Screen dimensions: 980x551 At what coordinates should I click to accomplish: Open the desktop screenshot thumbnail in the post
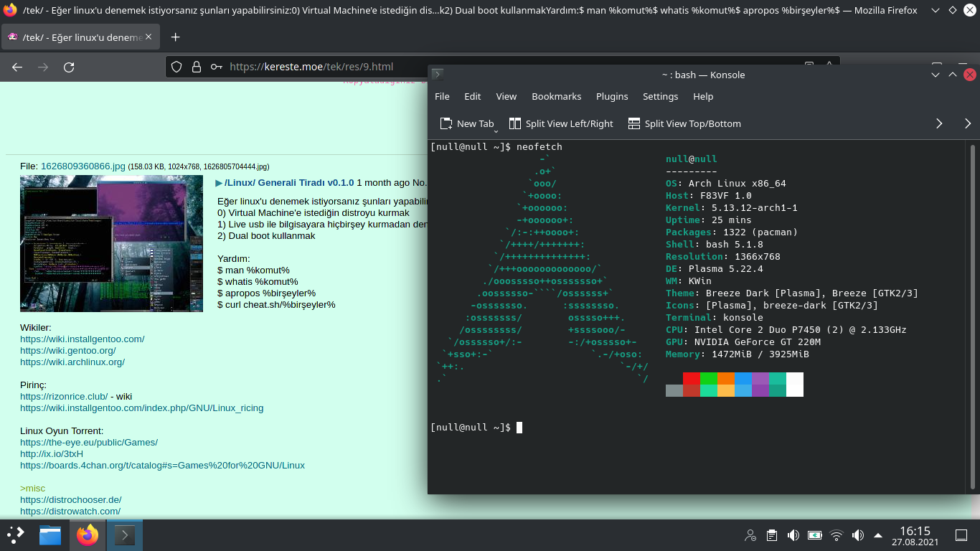tap(112, 243)
